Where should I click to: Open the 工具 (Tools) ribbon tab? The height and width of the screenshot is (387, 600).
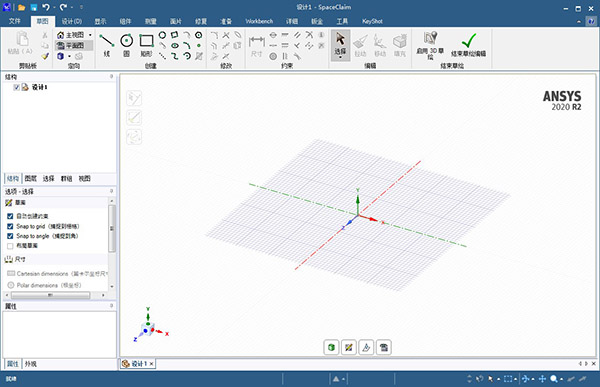[342, 21]
